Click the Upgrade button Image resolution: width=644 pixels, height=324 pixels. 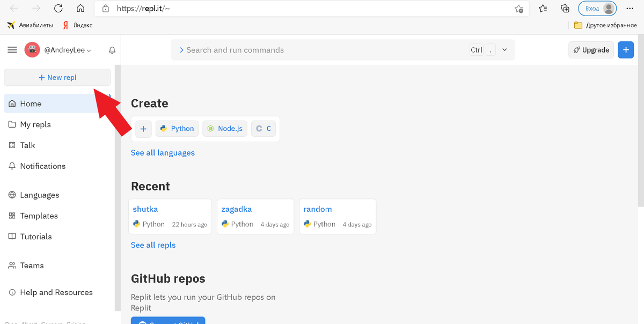pyautogui.click(x=591, y=50)
